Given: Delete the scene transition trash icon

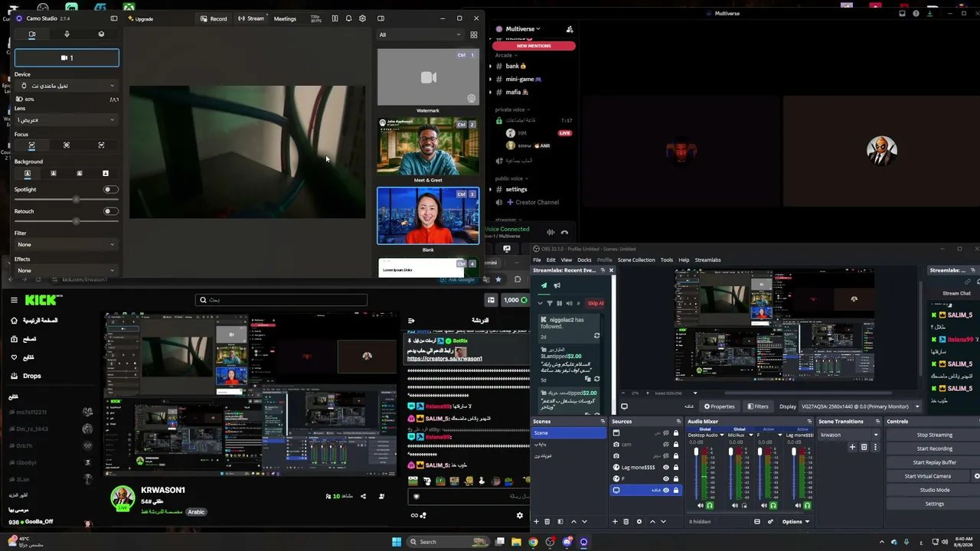Looking at the screenshot, I should pyautogui.click(x=864, y=448).
